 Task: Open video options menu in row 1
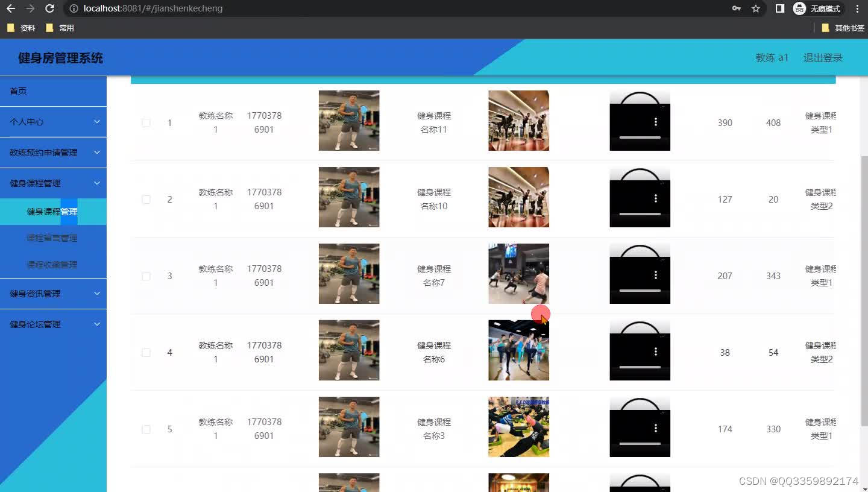pos(656,122)
